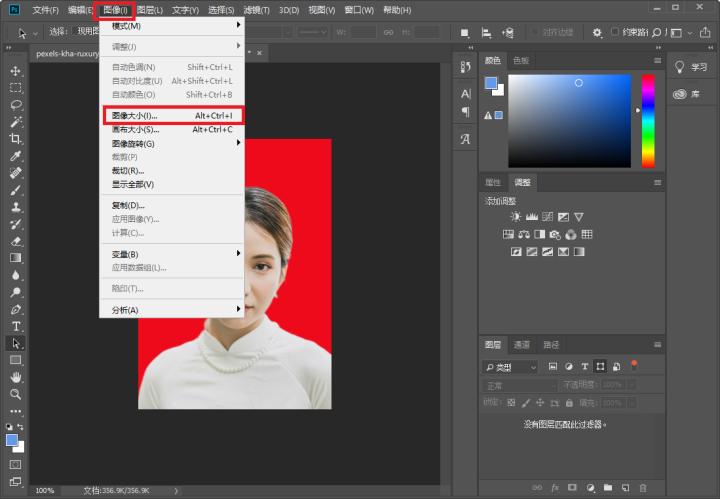Select the Move tool in the toolbar
This screenshot has height=499, width=720.
pos(16,71)
